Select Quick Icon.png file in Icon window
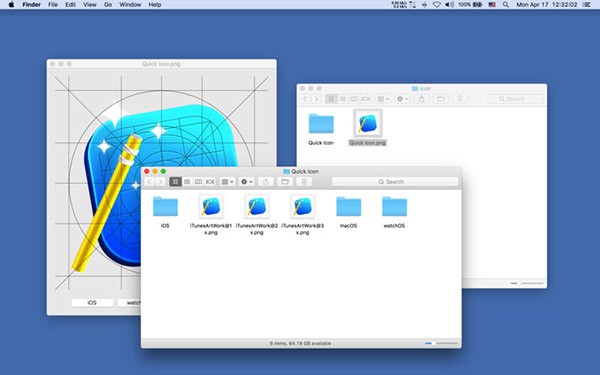 [x=367, y=128]
